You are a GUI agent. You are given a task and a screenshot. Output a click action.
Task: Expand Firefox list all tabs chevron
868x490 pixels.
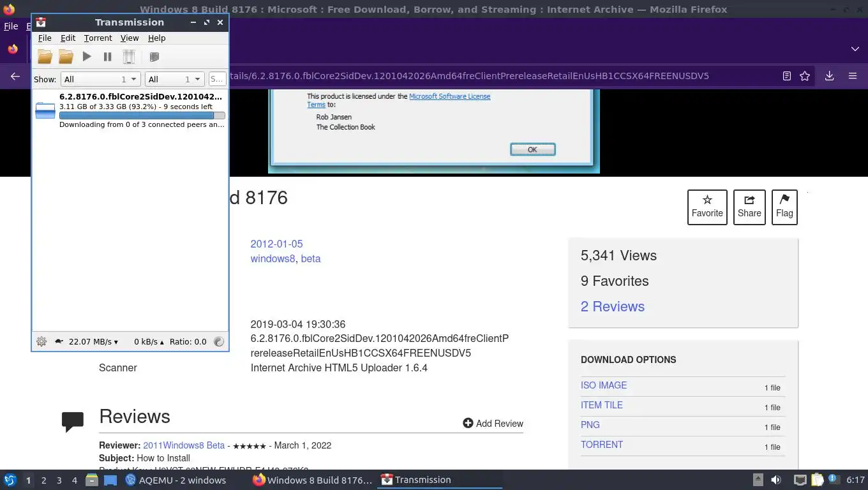coord(855,49)
